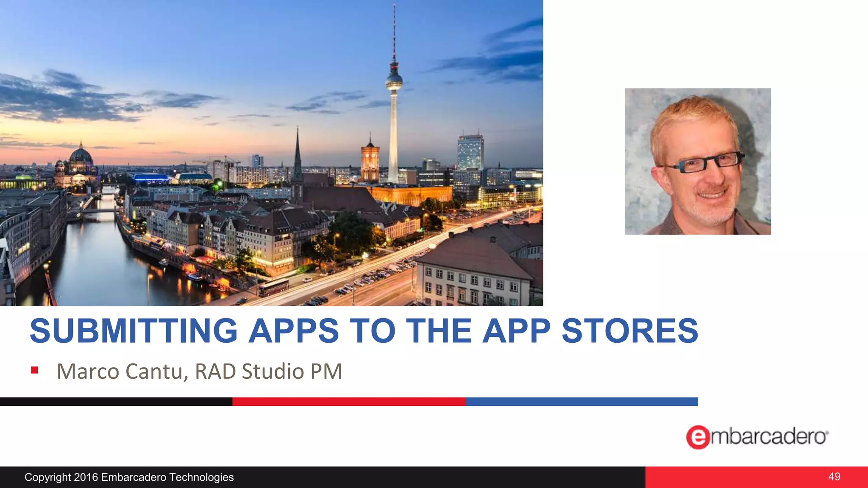
Task: Click the slide number 49
Action: point(834,477)
